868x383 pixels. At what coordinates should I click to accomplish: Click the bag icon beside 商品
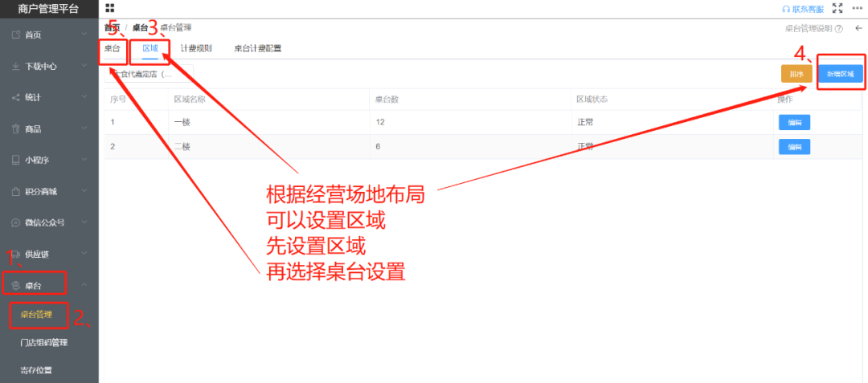tap(16, 128)
